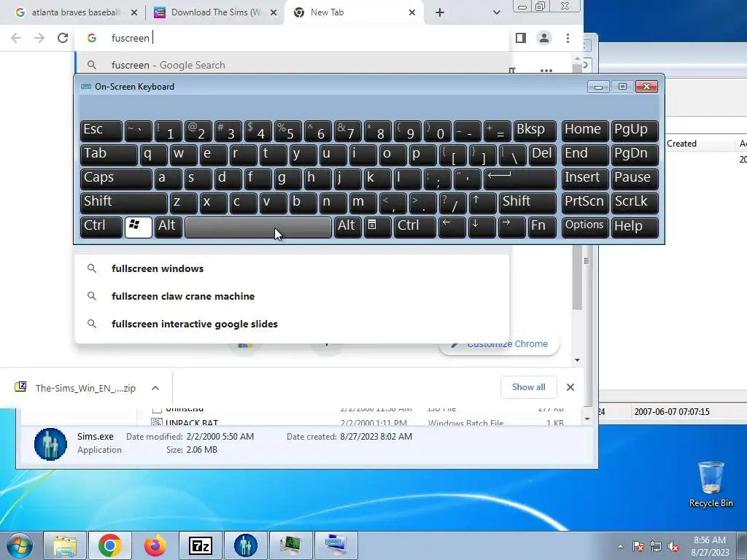Open a new Chrome tab with plus button

tap(440, 12)
